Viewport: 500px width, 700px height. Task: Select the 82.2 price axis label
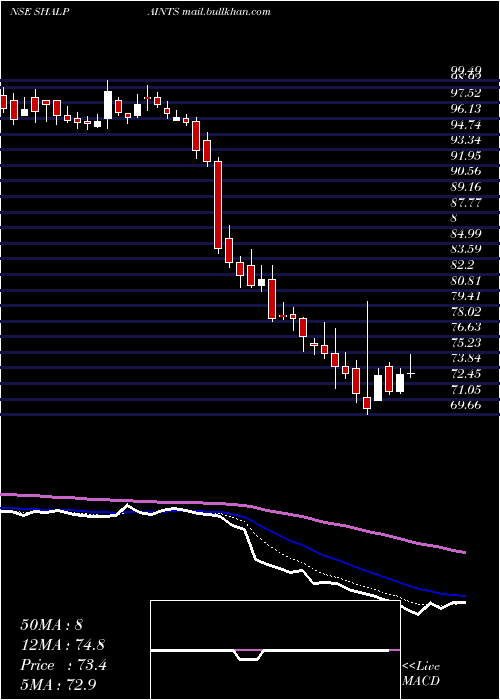462,265
